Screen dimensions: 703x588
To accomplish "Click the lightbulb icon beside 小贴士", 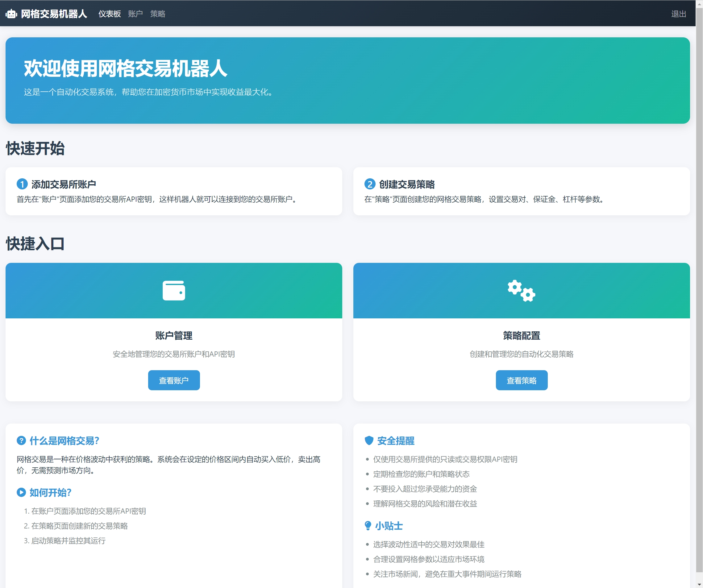I will [x=368, y=525].
